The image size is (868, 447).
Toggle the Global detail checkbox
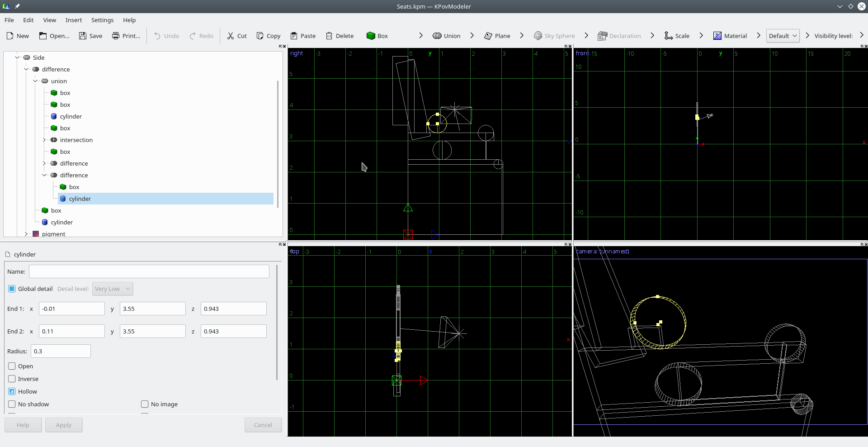click(x=12, y=289)
